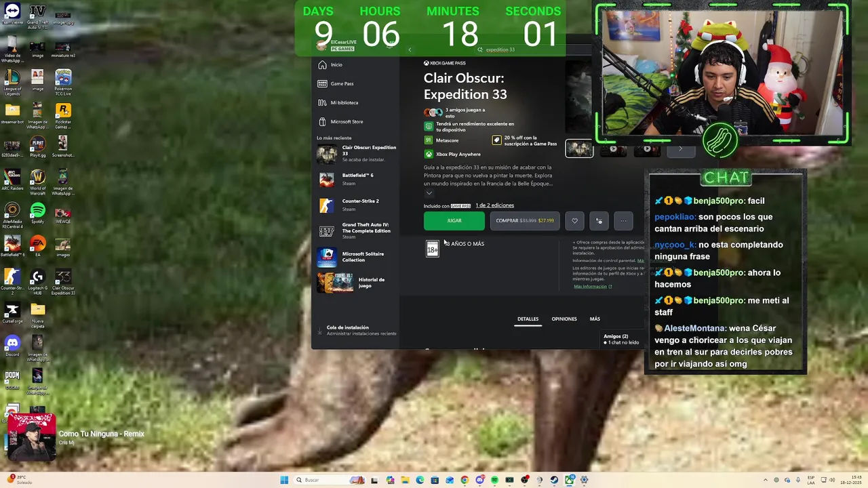The width and height of the screenshot is (868, 488).
Task: Select Grand Theft Auto IV in recent list
Action: 357,230
